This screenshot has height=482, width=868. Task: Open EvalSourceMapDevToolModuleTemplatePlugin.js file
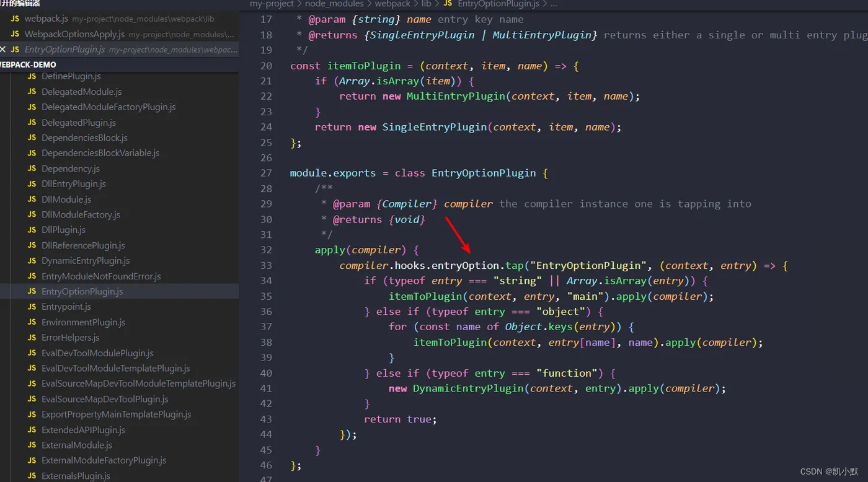pos(138,383)
